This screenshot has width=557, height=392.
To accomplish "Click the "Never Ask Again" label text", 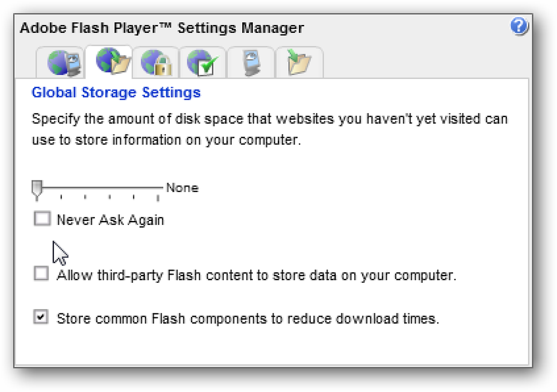I will coord(110,220).
